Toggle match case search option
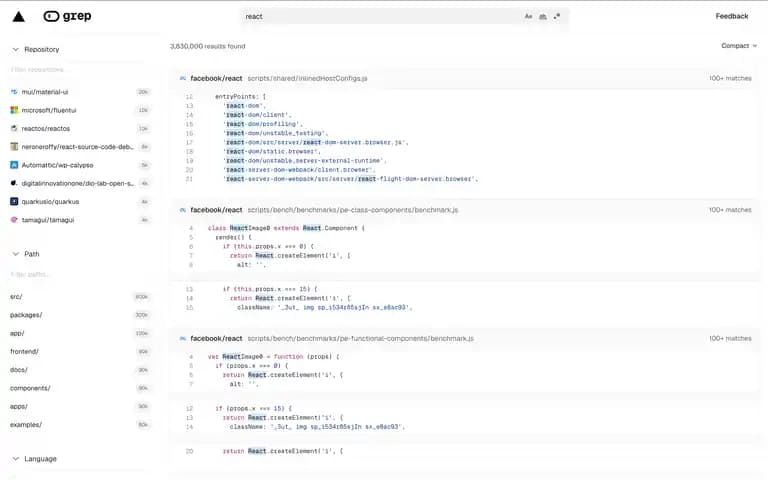The image size is (768, 480). 528,17
